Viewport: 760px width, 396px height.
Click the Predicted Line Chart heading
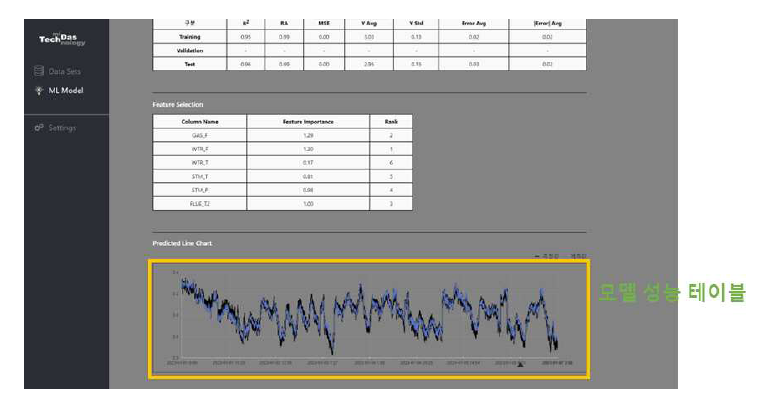tap(182, 243)
